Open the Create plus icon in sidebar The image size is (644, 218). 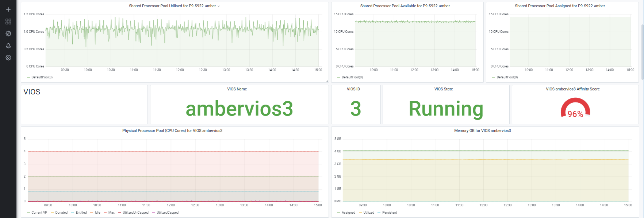(x=8, y=9)
